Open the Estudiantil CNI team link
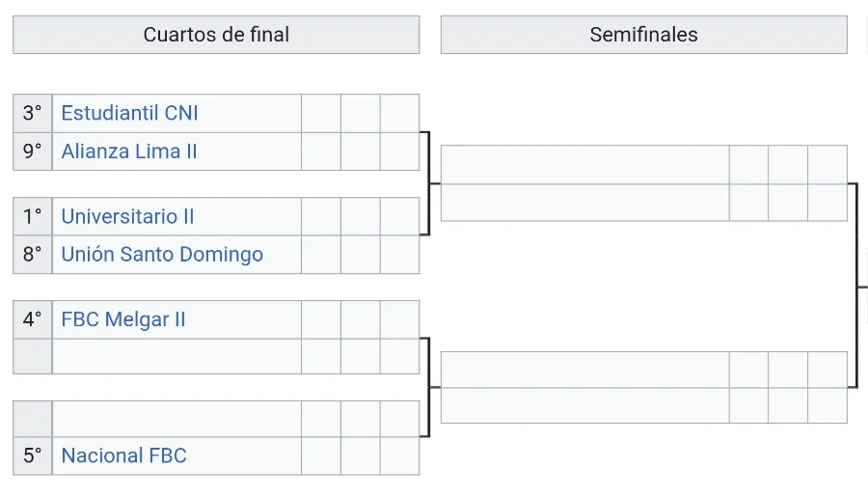This screenshot has width=868, height=496. (129, 113)
